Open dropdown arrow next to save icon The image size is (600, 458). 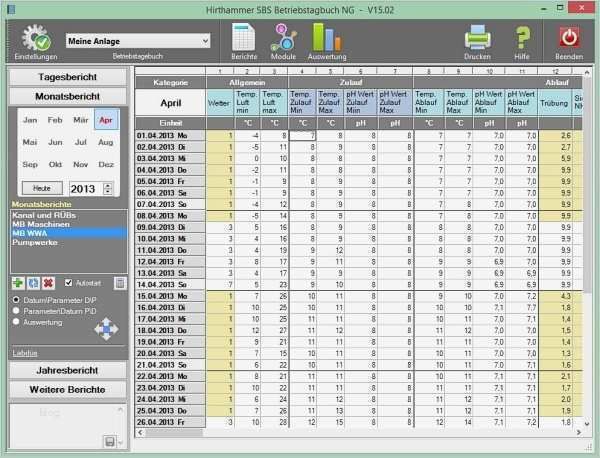pyautogui.click(x=120, y=443)
